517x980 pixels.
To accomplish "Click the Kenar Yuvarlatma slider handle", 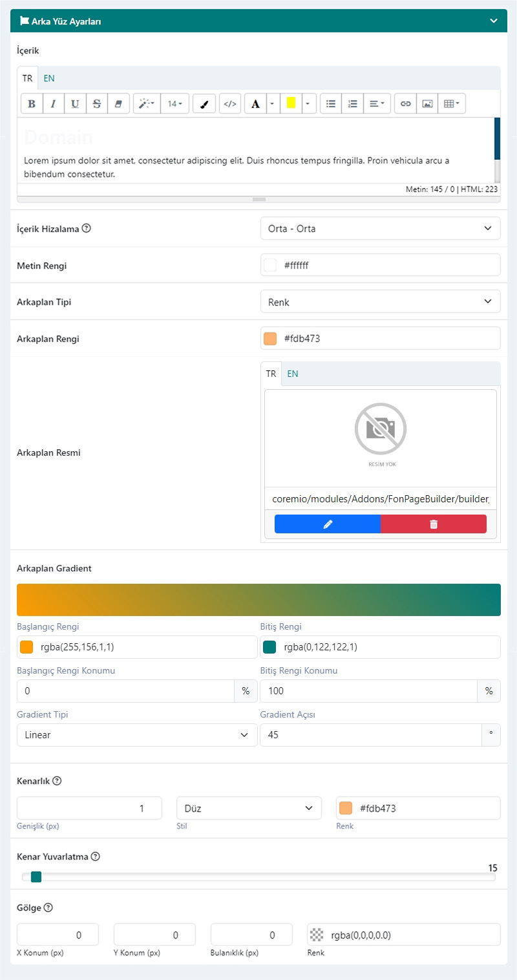I will (x=36, y=877).
